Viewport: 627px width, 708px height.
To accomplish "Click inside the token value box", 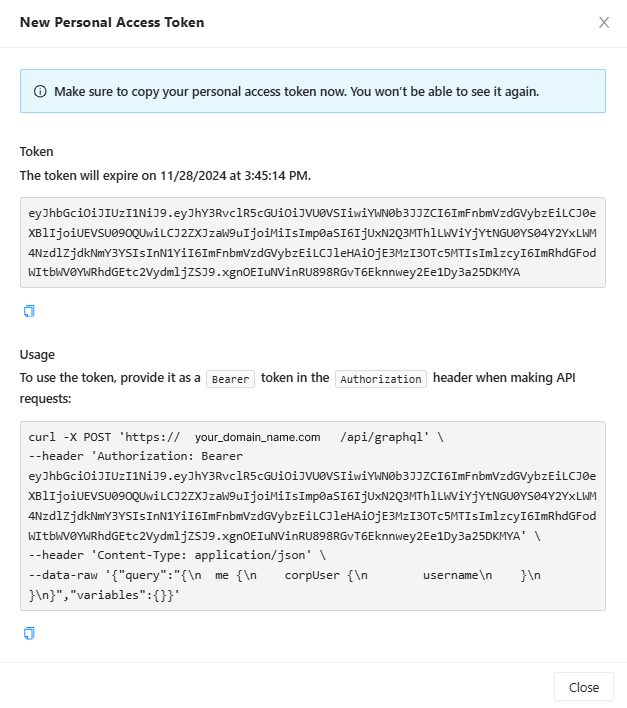I will click(x=312, y=242).
